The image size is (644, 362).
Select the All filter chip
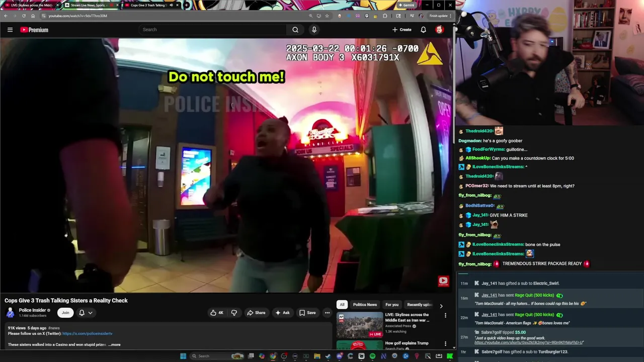(x=342, y=305)
